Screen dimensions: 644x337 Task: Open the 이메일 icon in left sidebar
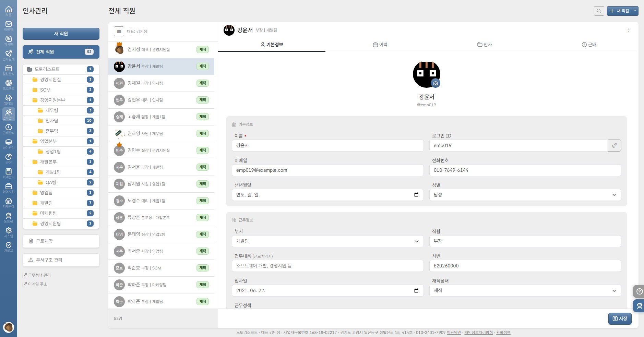[x=9, y=26]
